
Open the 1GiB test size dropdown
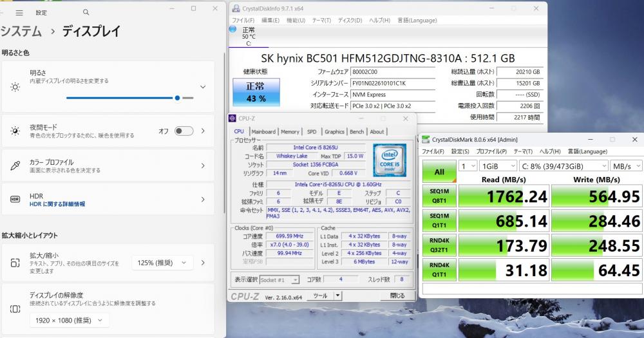coord(497,166)
